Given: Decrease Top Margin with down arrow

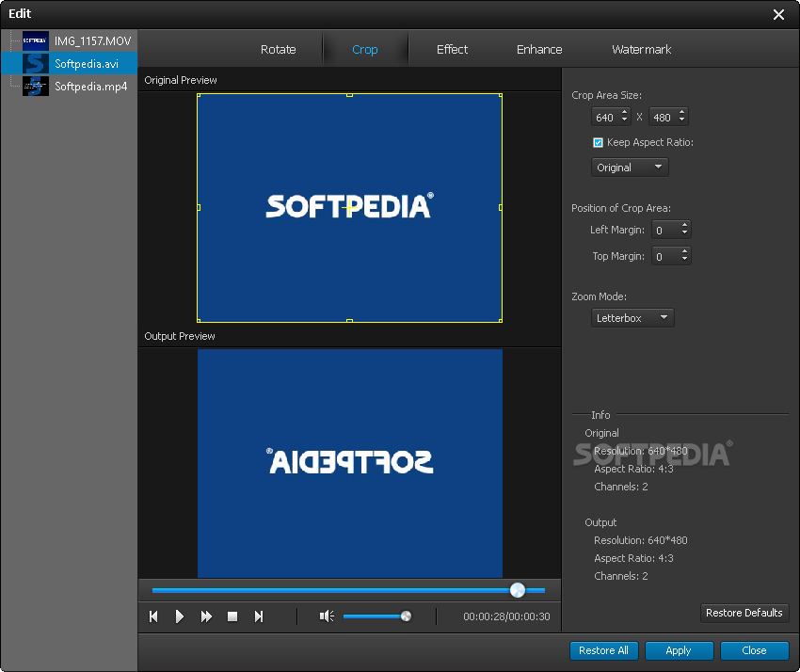Looking at the screenshot, I should point(684,260).
